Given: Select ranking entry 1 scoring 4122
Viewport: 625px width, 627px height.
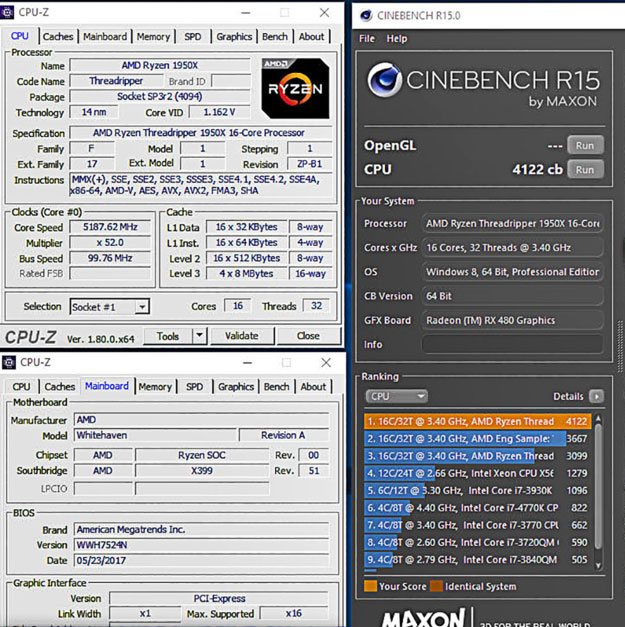Looking at the screenshot, I should click(x=477, y=421).
